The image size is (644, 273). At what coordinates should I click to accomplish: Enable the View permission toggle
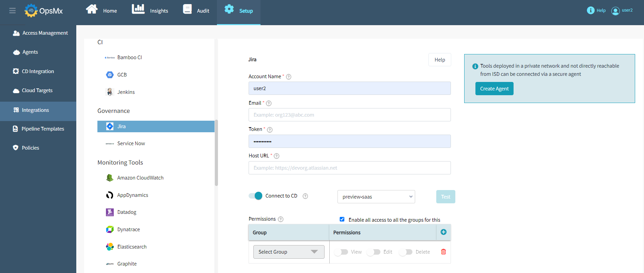tap(341, 252)
